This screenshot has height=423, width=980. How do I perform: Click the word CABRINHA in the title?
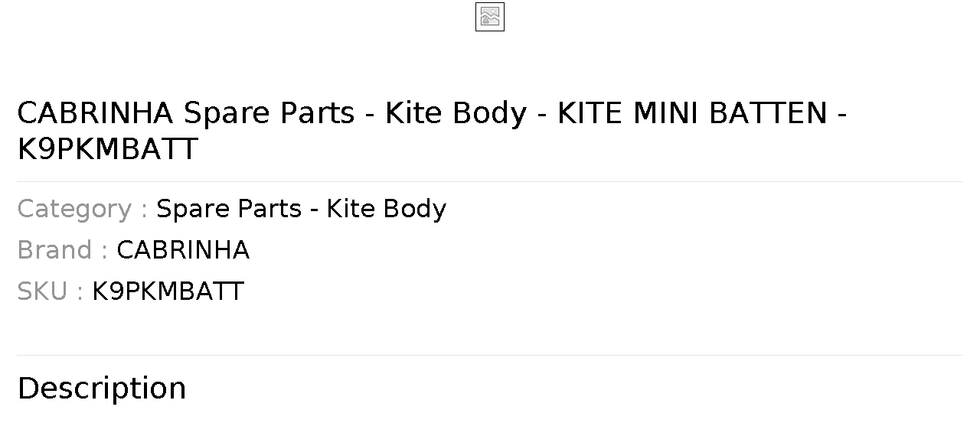point(96,113)
